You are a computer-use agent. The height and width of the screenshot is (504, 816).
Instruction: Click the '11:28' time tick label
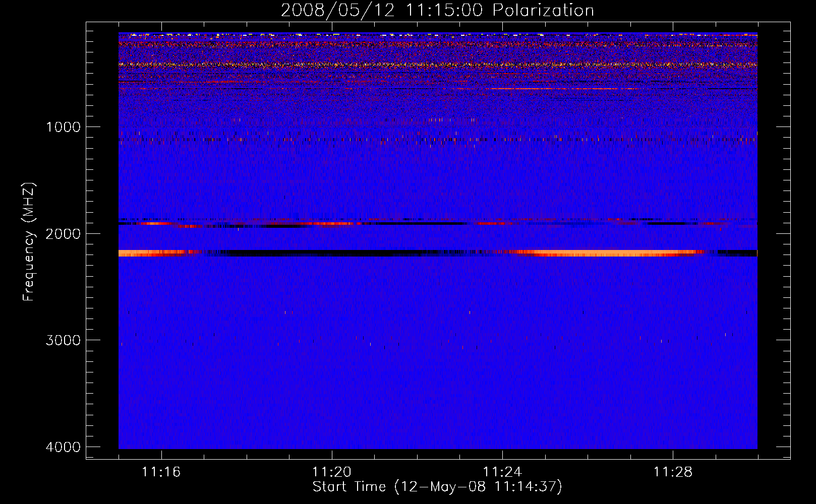coord(673,472)
